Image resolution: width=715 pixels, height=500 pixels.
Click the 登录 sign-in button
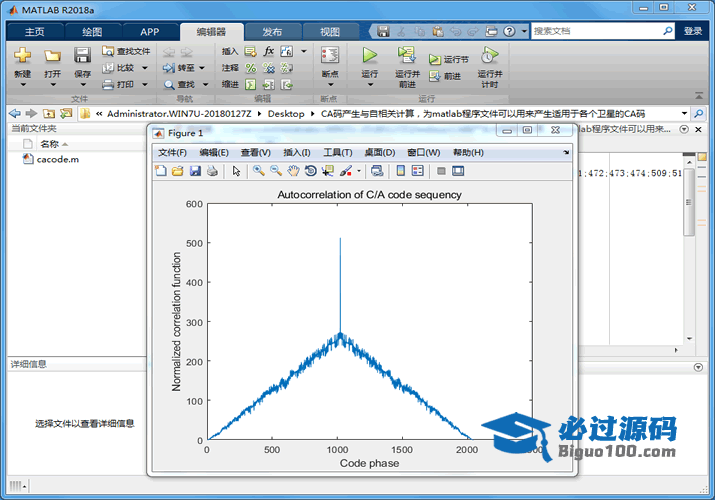[x=693, y=31]
